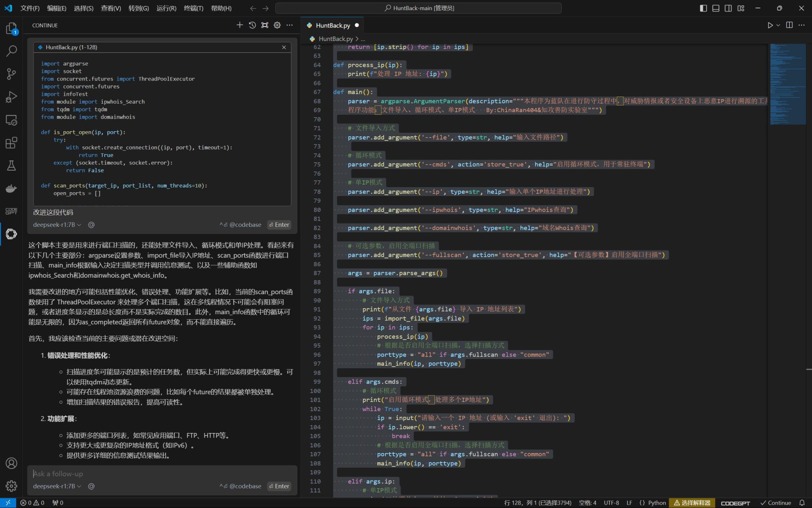
Task: Toggle the primary side bar layout
Action: click(703, 8)
